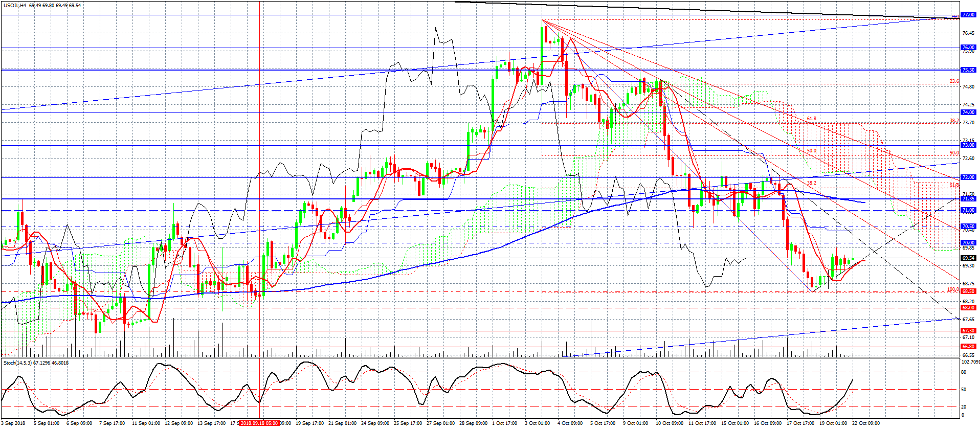Select the 74.00 horizontal level price tag

968,112
